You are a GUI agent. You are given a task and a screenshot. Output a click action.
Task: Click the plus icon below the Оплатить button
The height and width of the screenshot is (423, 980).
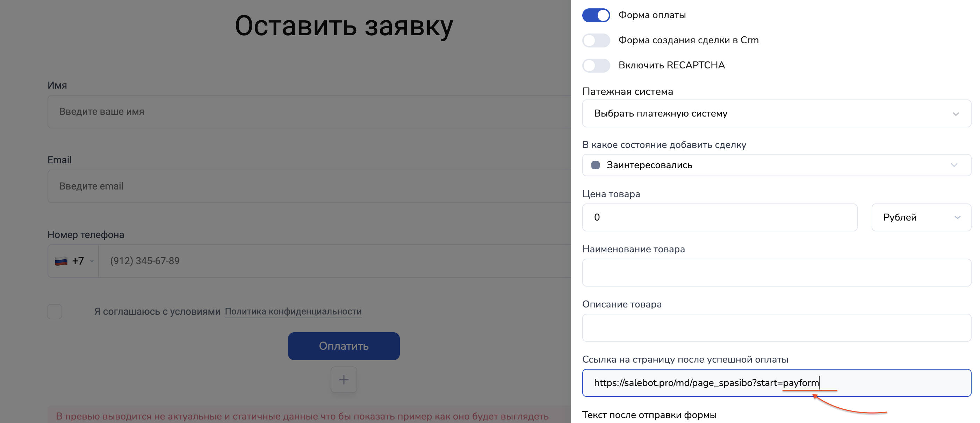coord(344,379)
